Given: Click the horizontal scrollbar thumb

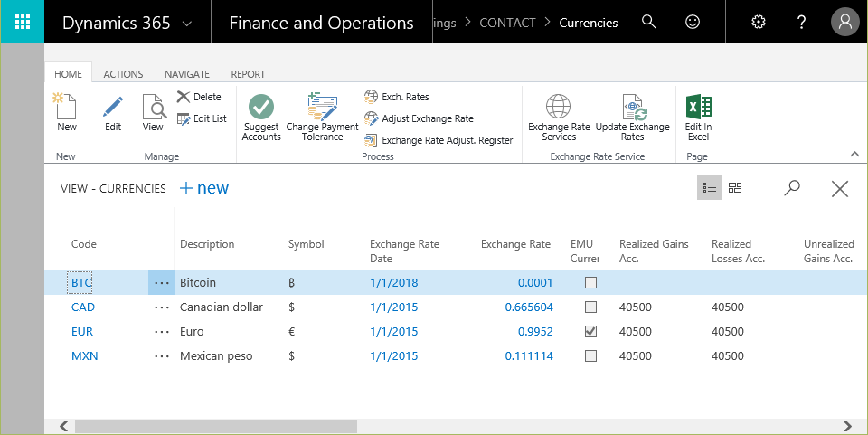Looking at the screenshot, I should 216,426.
